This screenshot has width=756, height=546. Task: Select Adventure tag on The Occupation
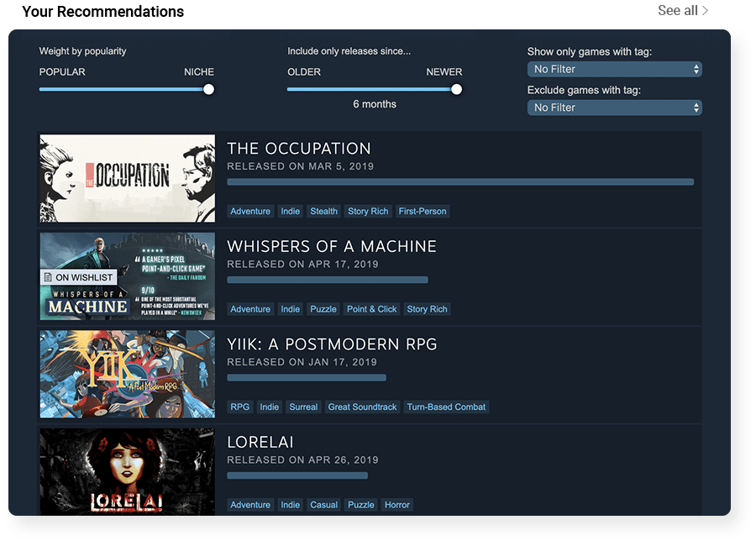[250, 212]
